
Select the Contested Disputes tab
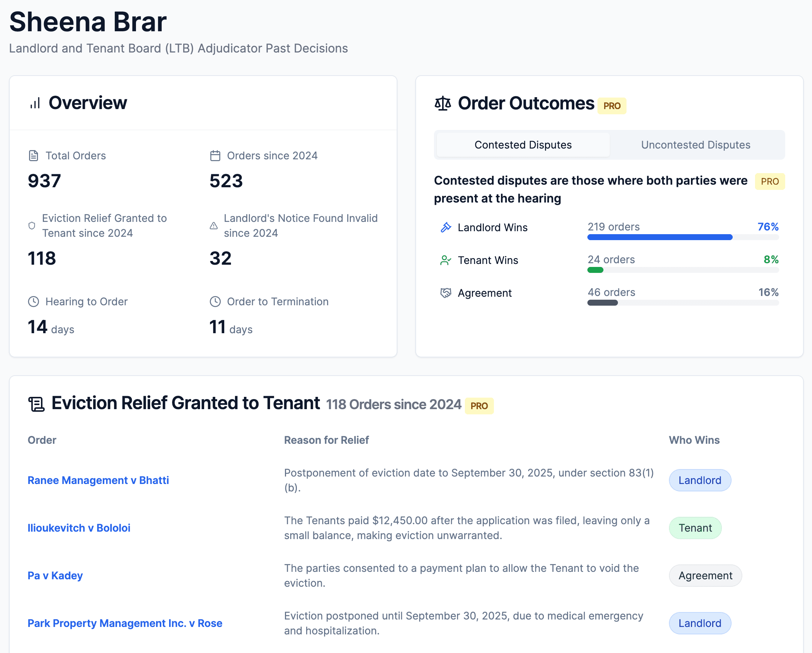pos(523,145)
